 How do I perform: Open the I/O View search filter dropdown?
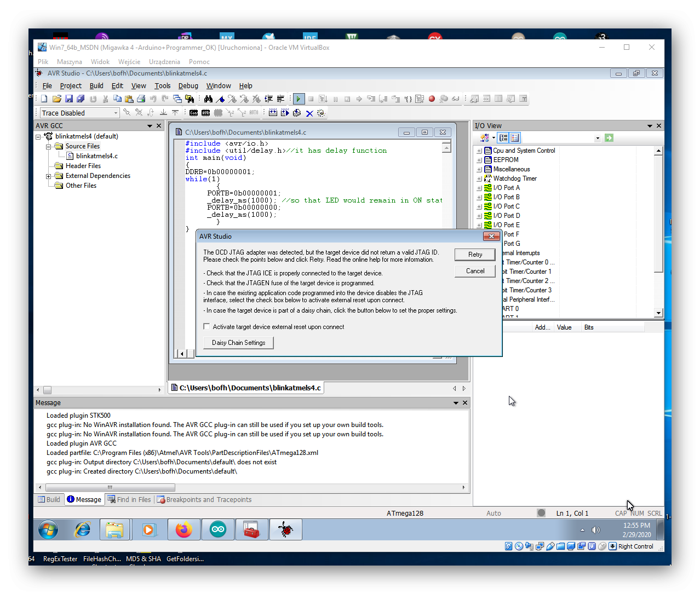pos(598,139)
